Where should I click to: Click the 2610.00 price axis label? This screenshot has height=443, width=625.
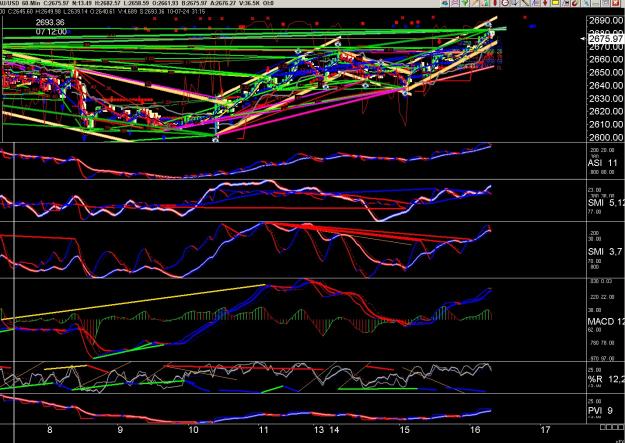(605, 124)
